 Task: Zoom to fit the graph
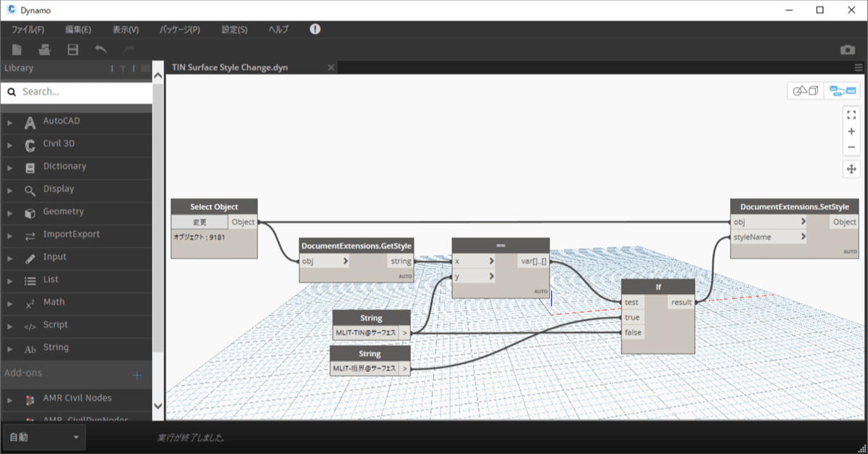pos(851,114)
